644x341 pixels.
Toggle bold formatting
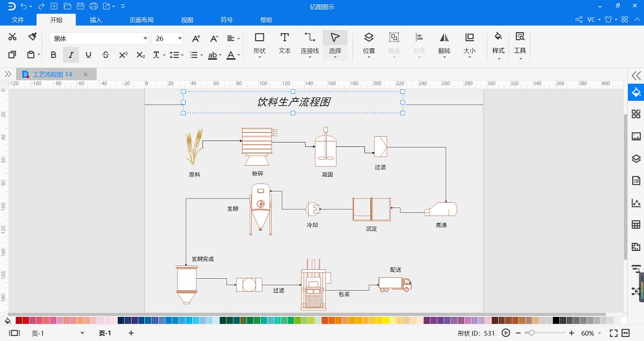[x=53, y=55]
